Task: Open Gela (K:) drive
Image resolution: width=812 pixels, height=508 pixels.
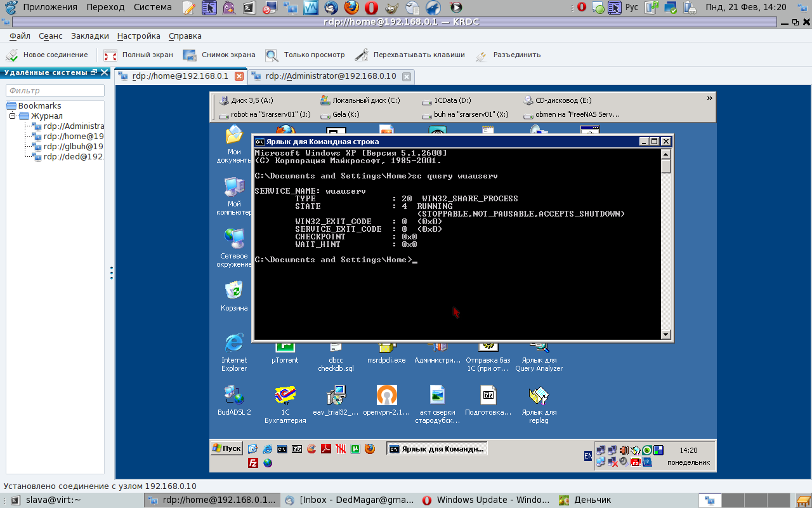Action: click(340, 115)
